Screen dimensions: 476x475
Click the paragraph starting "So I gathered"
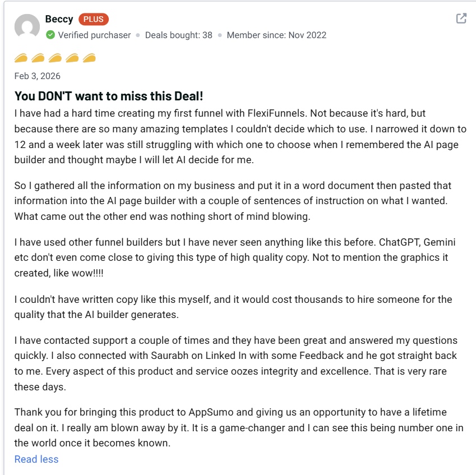click(233, 200)
